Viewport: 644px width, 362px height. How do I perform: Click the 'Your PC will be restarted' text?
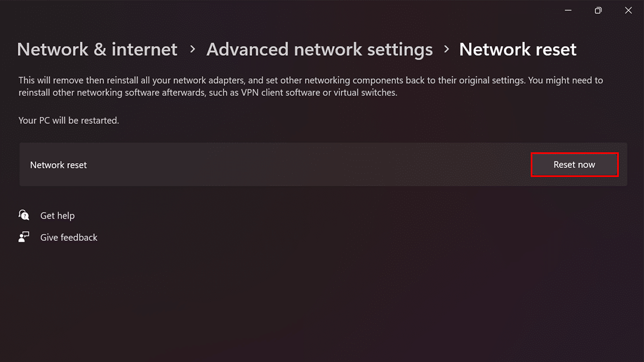click(69, 121)
